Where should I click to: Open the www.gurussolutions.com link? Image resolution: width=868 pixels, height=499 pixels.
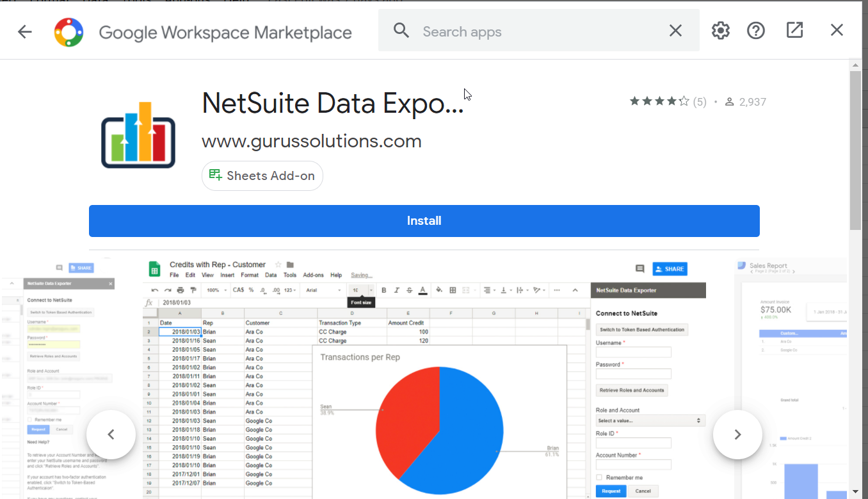click(x=311, y=141)
